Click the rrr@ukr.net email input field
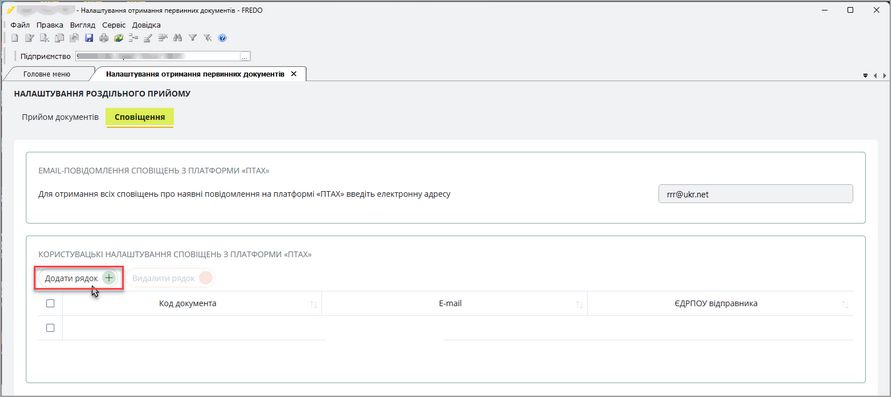Screen dimensions: 891x397 755,194
